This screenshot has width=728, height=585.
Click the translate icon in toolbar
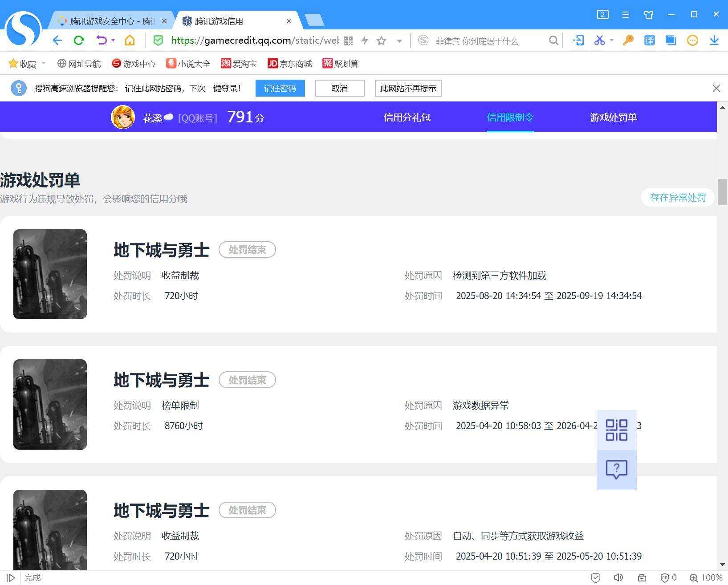(650, 41)
